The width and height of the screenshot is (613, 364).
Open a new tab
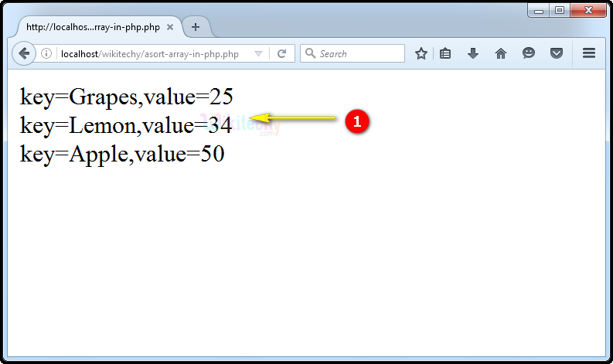click(x=196, y=27)
